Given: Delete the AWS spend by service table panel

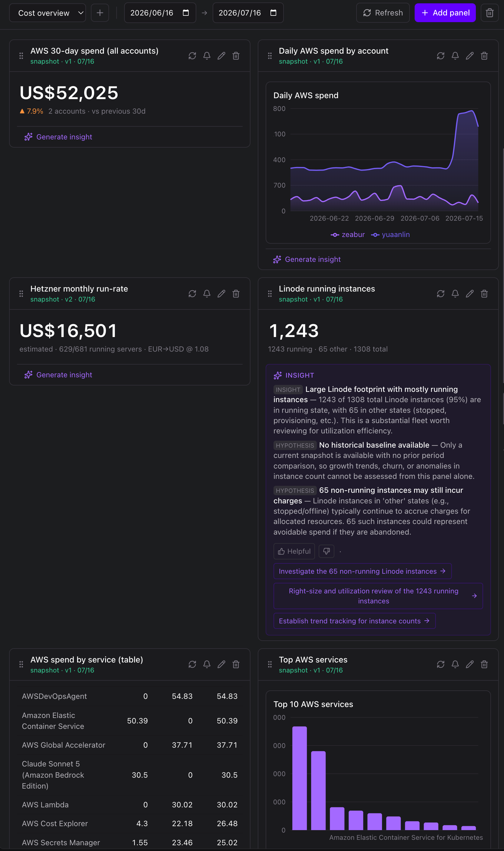Looking at the screenshot, I should tap(236, 665).
